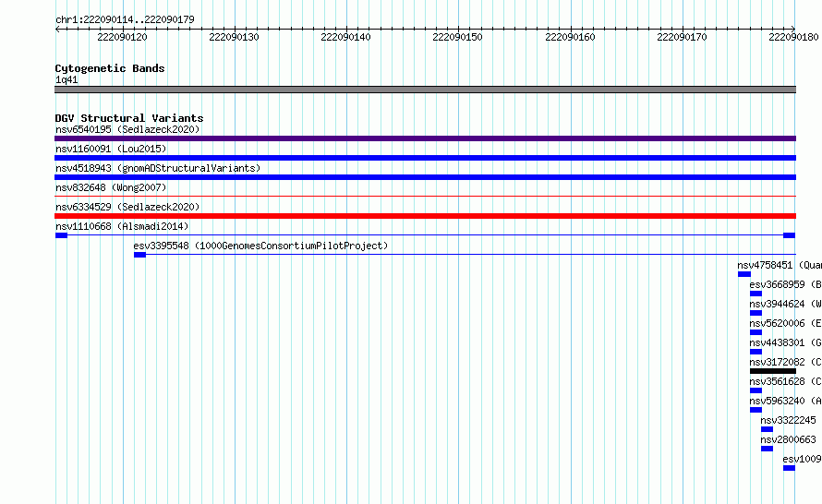Select ruler coordinate 222090180
This screenshot has width=822, height=504.
[793, 37]
